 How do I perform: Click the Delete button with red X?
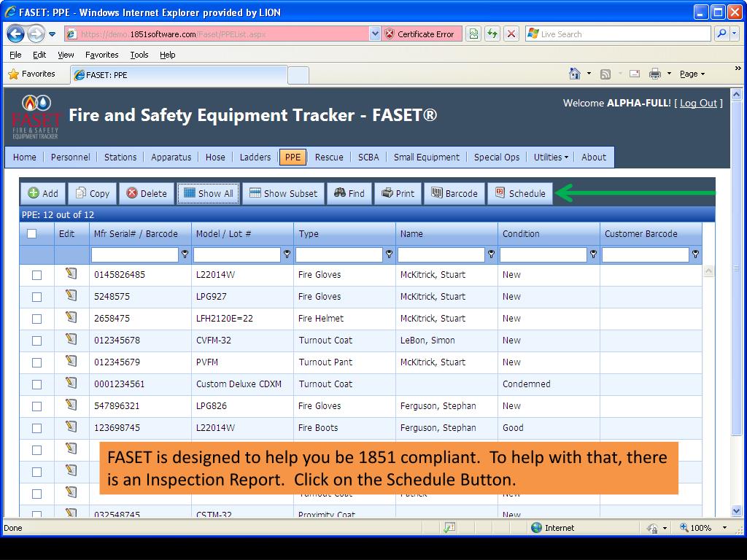click(x=146, y=193)
